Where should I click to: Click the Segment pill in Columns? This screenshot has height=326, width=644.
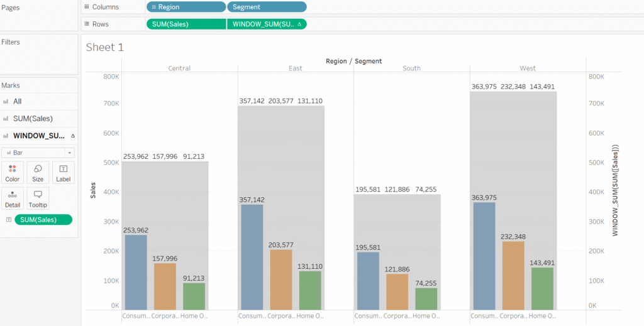[267, 7]
